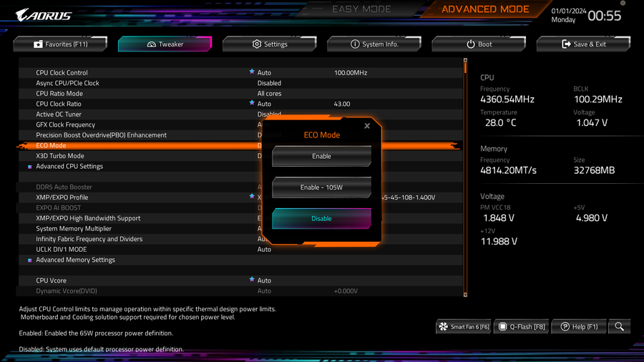Click the star beside CPU Vcore
644x362 pixels.
pos(252,280)
